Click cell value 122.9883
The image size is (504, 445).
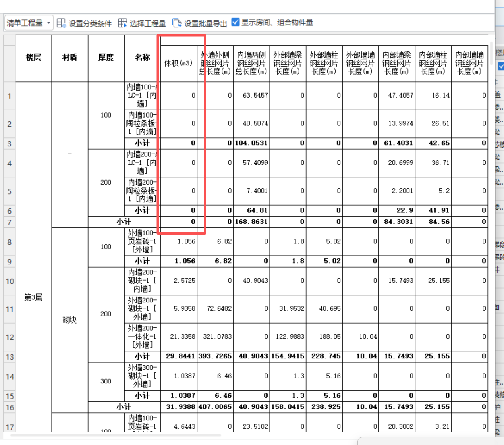click(x=290, y=337)
